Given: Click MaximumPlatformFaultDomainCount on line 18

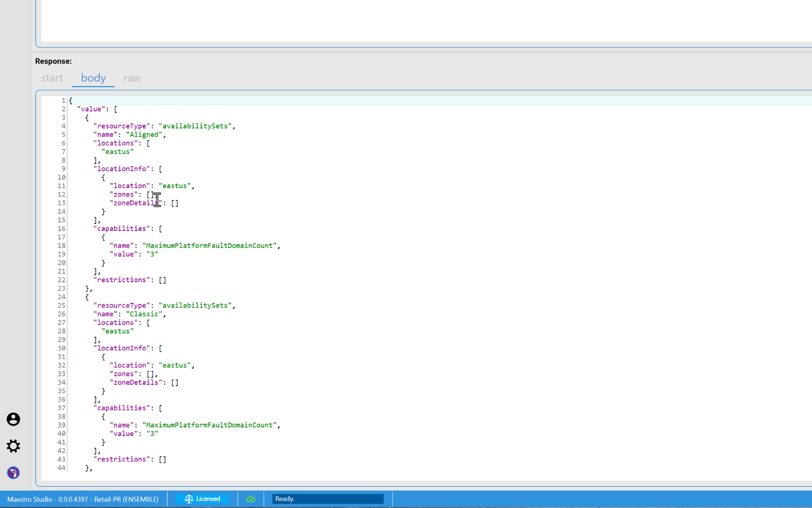Looking at the screenshot, I should coord(210,246).
